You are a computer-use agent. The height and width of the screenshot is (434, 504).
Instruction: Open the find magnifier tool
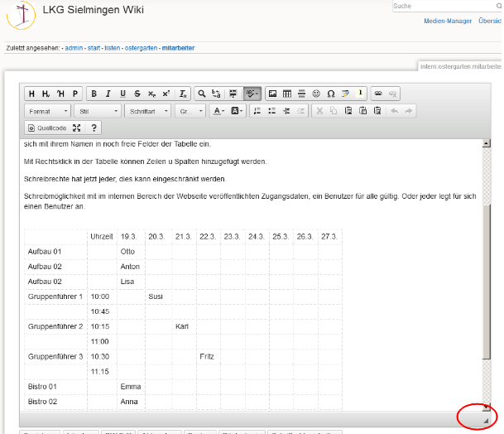click(202, 94)
